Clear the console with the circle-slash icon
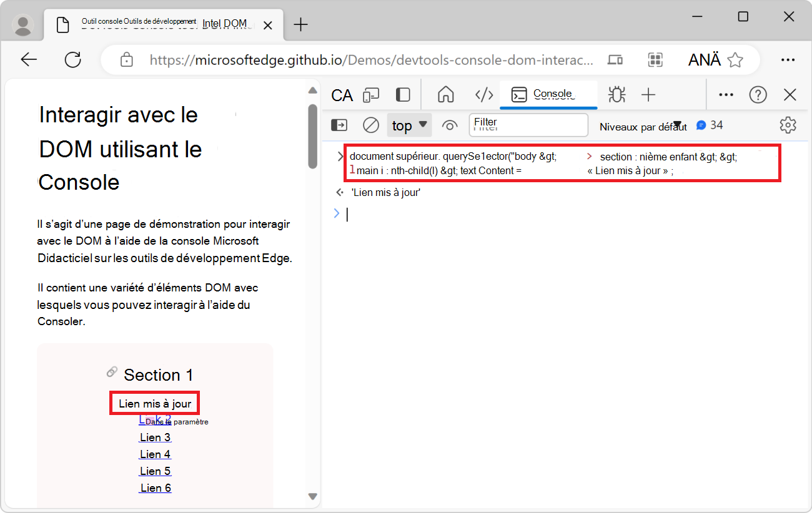 click(370, 125)
